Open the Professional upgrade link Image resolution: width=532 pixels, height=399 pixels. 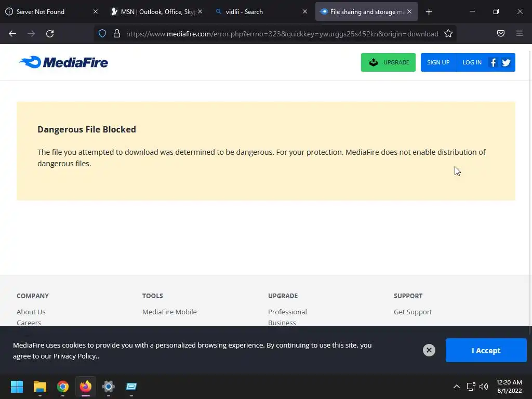tap(287, 312)
